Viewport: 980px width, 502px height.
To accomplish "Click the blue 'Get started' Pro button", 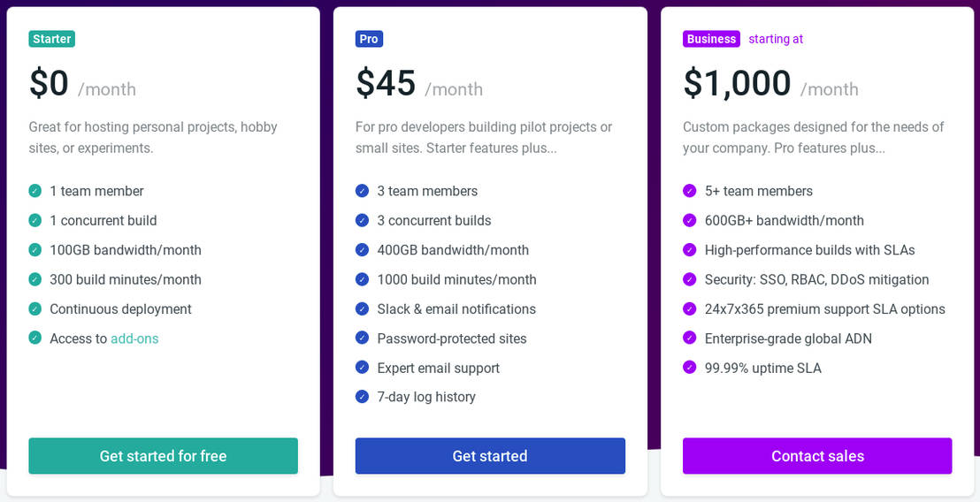I will pos(490,456).
